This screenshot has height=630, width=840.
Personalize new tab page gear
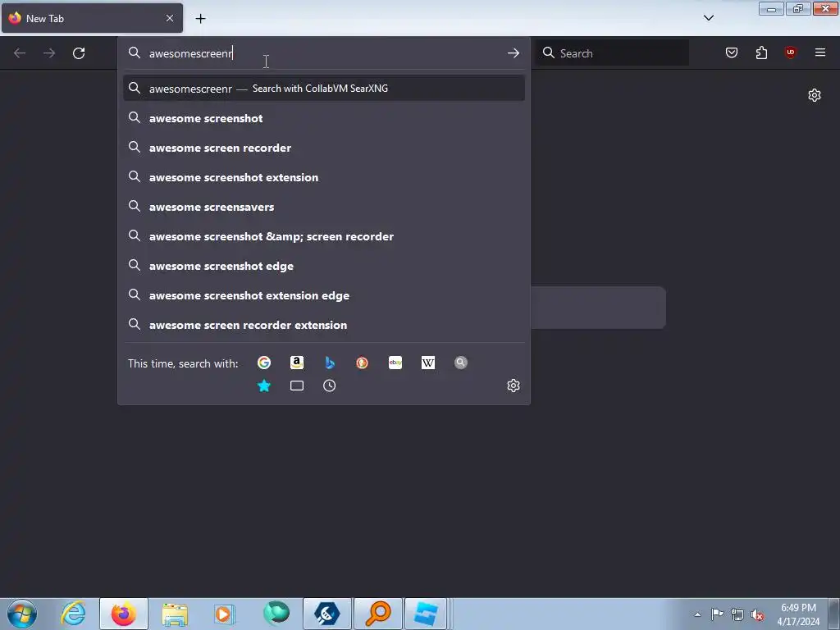(x=815, y=95)
